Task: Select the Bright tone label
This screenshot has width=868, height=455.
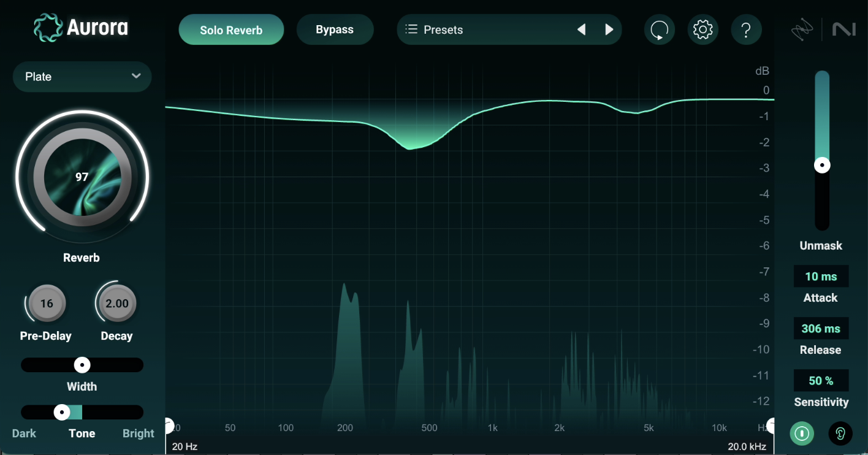Action: click(x=138, y=434)
